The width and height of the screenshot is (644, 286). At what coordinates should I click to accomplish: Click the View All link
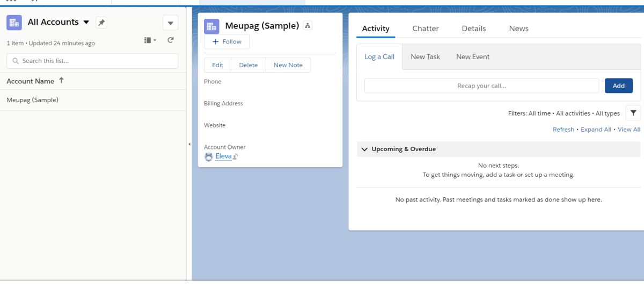[629, 130]
